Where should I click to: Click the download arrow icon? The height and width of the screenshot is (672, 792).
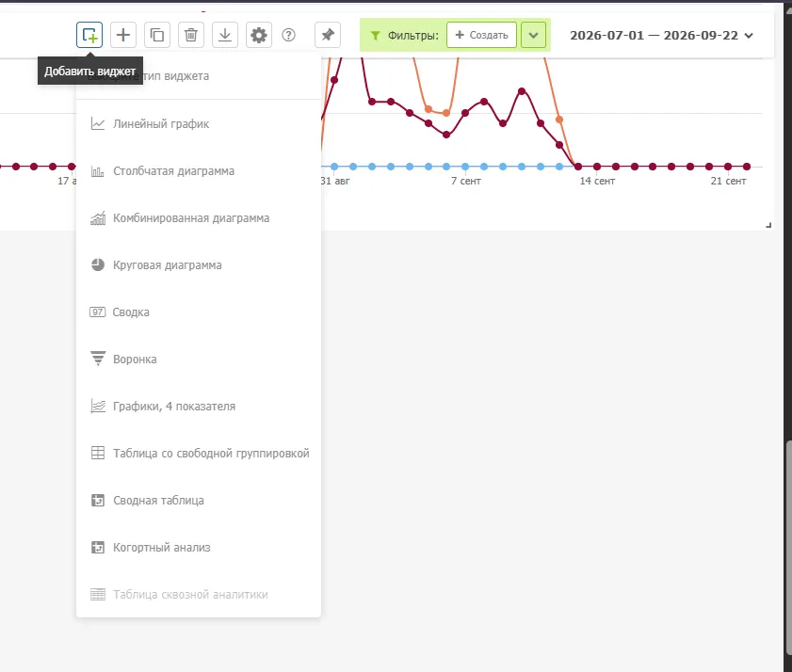225,35
